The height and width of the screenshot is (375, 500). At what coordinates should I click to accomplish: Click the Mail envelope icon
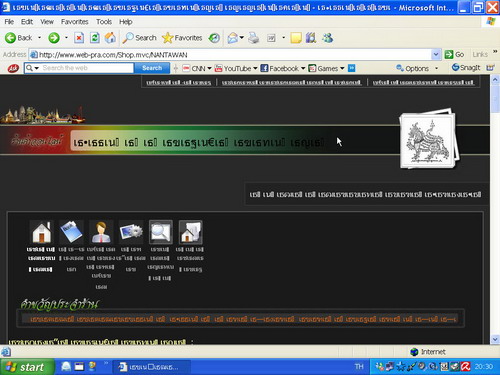coord(233,38)
